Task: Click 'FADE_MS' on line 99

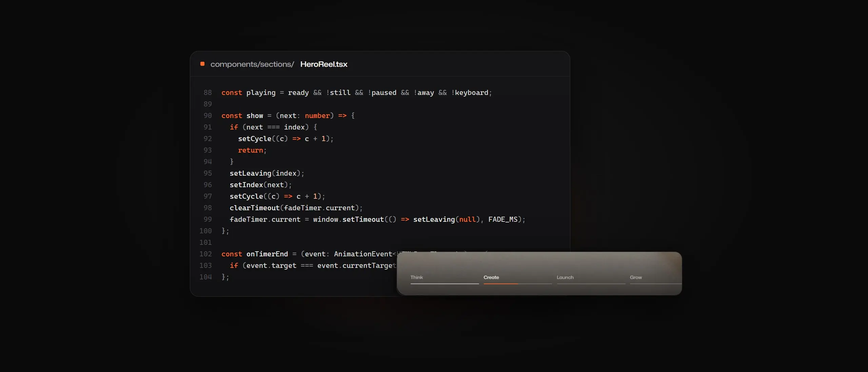Action: pyautogui.click(x=503, y=219)
